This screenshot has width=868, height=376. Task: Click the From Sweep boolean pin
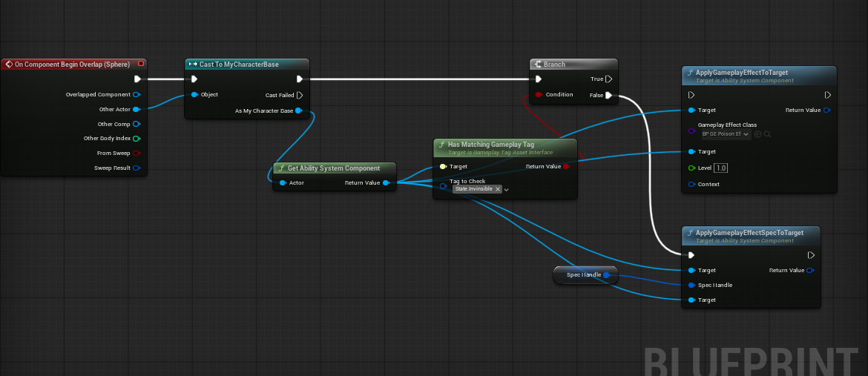pos(136,153)
